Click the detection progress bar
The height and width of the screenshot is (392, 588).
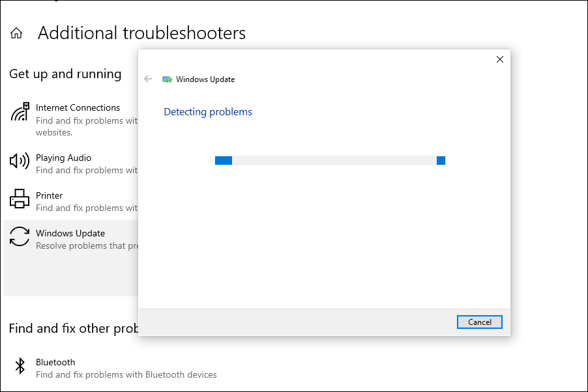(330, 160)
